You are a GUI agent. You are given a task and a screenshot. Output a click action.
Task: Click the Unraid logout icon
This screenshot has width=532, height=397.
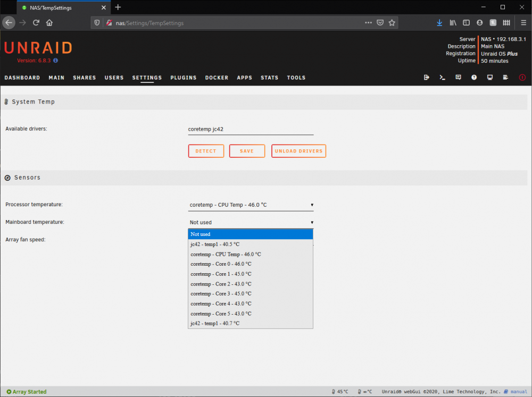click(427, 77)
